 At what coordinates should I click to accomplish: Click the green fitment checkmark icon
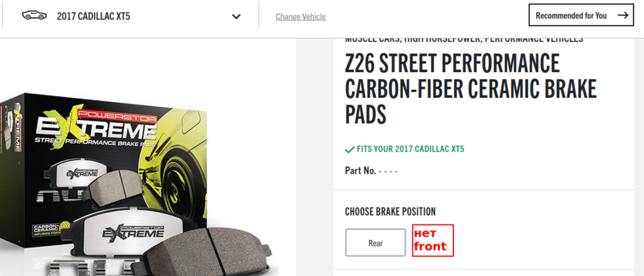click(350, 150)
